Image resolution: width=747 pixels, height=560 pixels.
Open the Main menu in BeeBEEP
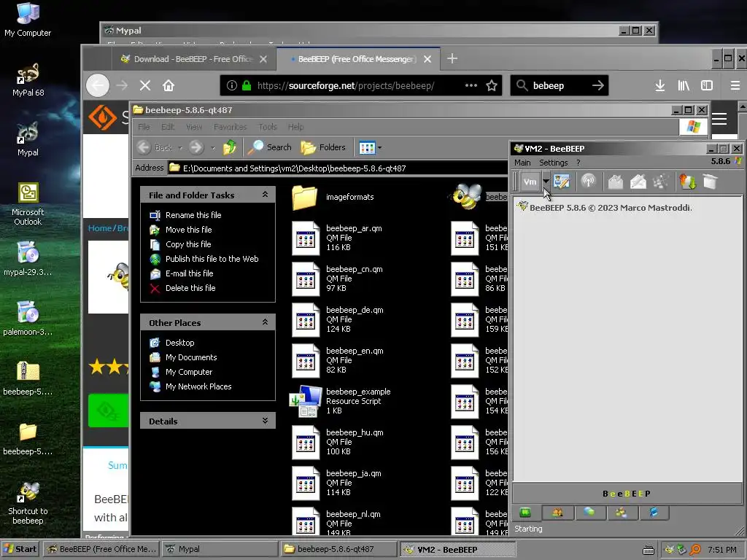tap(522, 163)
